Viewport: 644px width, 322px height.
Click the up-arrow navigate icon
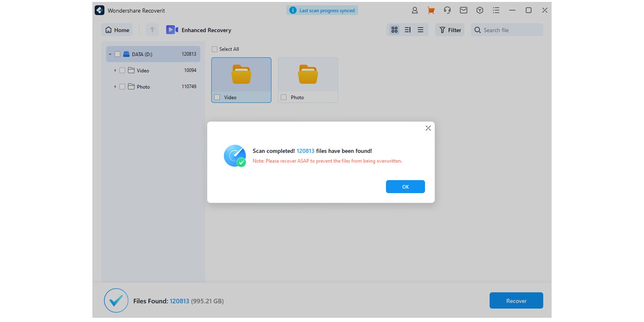[152, 30]
